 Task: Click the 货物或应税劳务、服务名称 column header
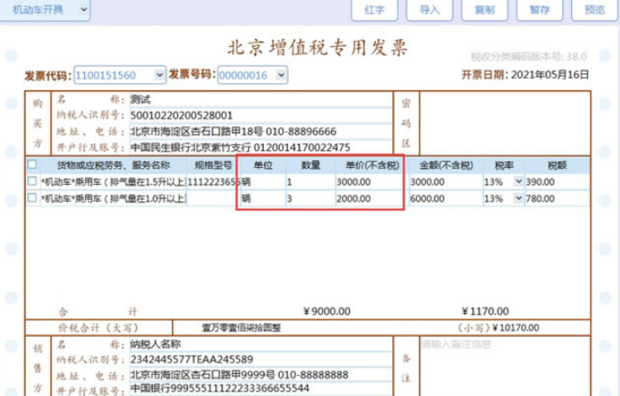click(113, 165)
